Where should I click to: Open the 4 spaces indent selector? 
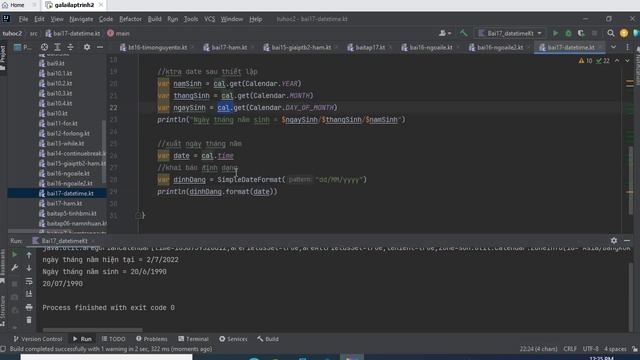[x=615, y=349]
